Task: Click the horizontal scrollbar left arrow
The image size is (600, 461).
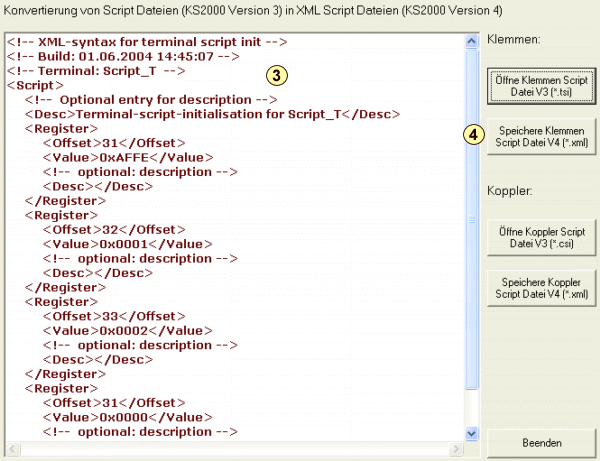Action: tap(13, 448)
